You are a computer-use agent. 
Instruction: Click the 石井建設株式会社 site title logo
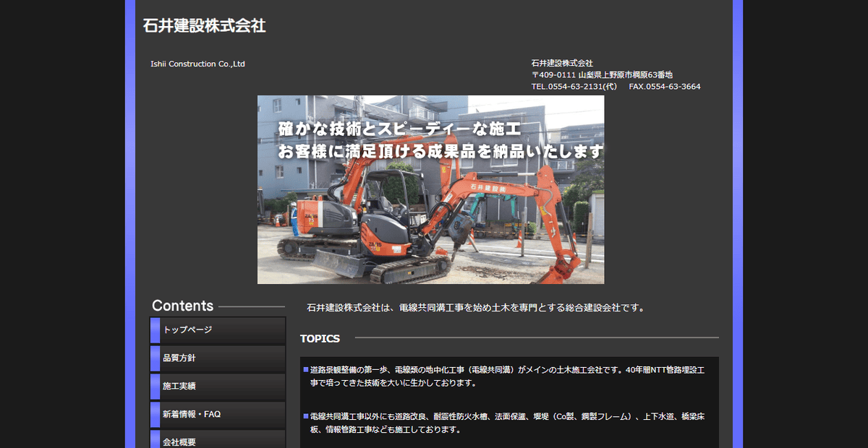[205, 26]
